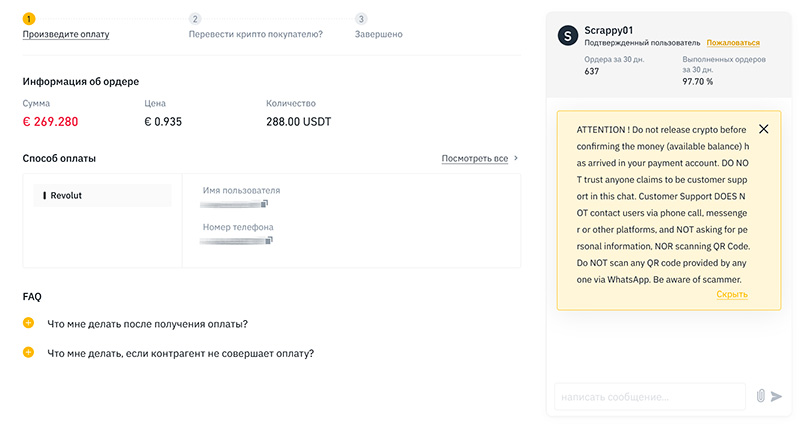Focus the chat message input field
Viewport: 800px width, 429px height.
click(650, 397)
